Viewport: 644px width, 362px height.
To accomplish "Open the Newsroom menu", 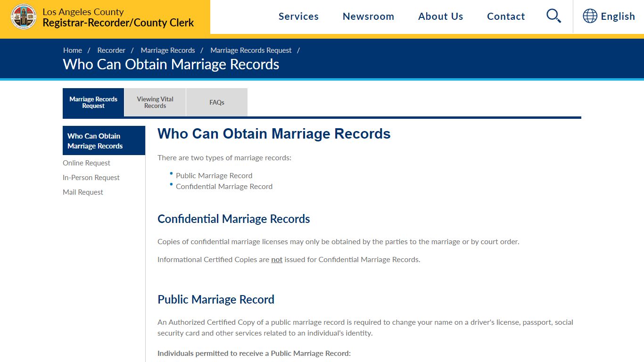I will coord(368,16).
